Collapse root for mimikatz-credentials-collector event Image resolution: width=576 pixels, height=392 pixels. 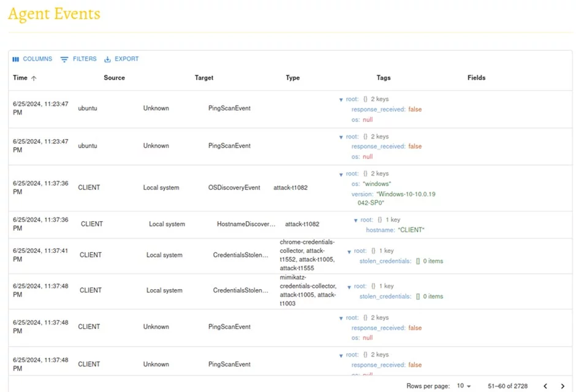click(349, 287)
